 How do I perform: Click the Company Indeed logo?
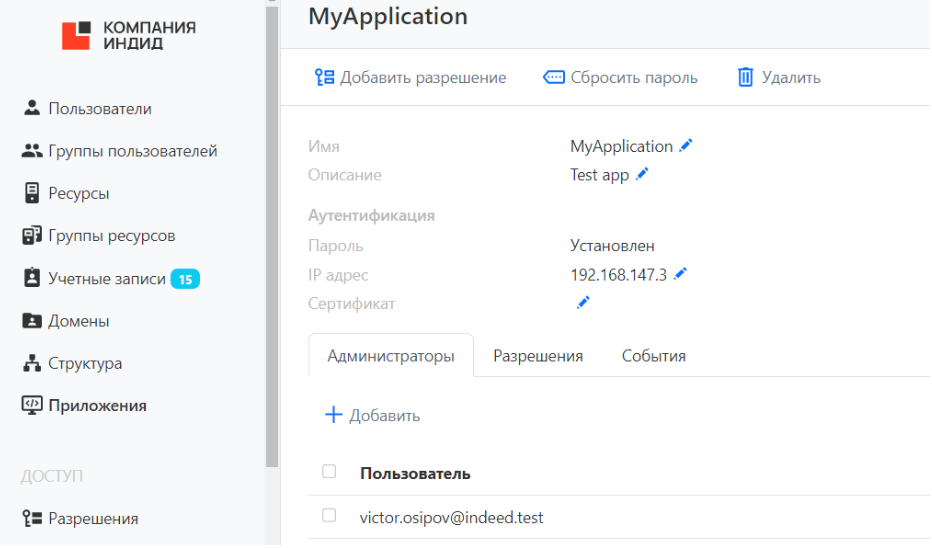click(128, 35)
